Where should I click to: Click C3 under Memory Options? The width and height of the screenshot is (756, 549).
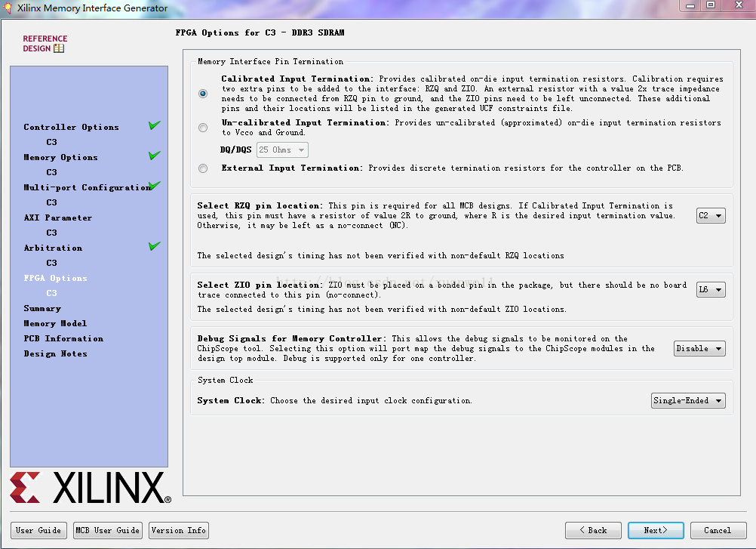[51, 172]
